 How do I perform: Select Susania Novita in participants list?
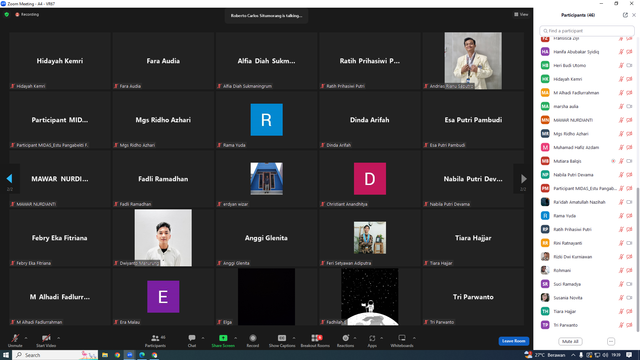tap(587, 298)
